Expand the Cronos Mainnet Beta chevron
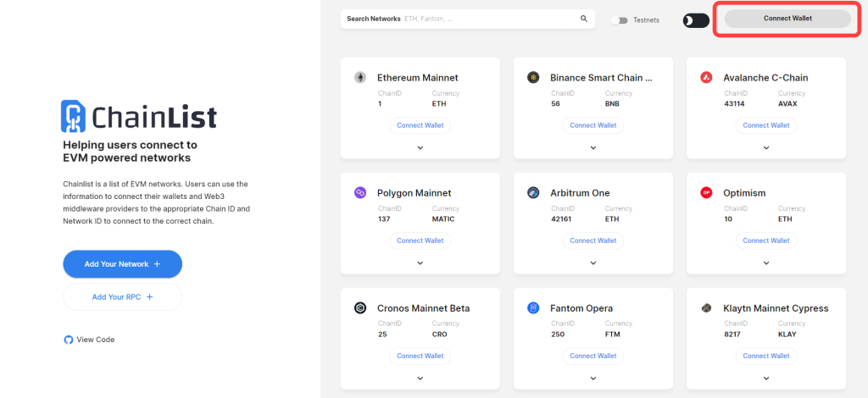Screen dimensions: 868x398 pos(420,378)
